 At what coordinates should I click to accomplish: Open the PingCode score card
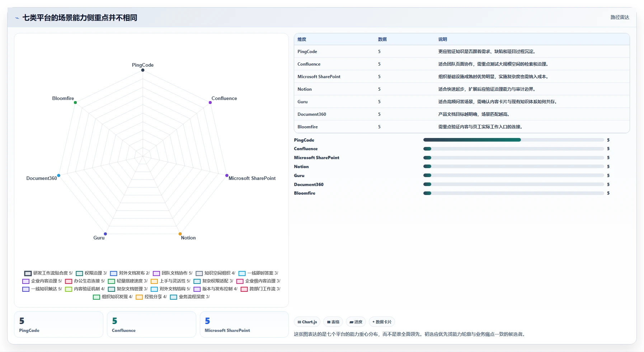(58, 324)
